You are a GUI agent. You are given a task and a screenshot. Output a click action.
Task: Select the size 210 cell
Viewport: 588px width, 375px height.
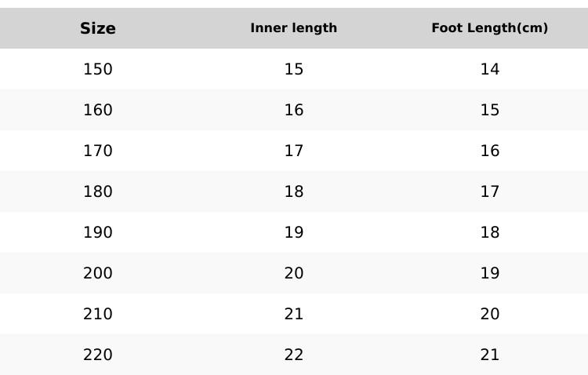[98, 314]
